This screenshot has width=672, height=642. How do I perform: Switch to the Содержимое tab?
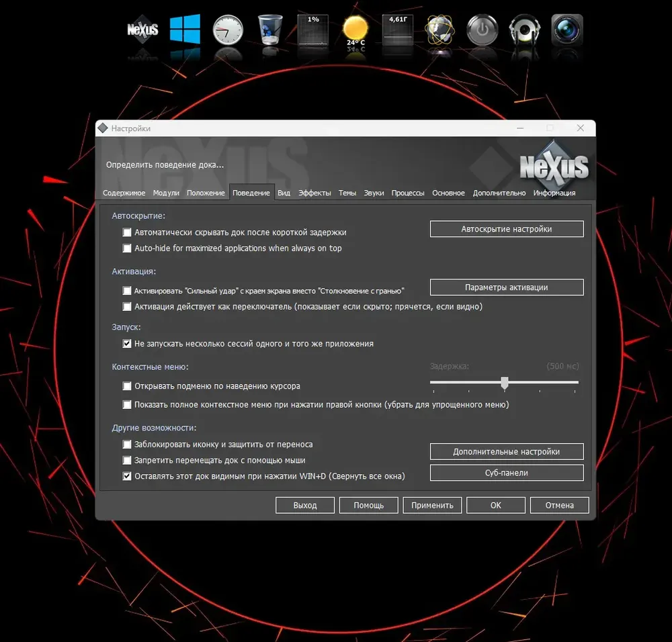(x=124, y=193)
